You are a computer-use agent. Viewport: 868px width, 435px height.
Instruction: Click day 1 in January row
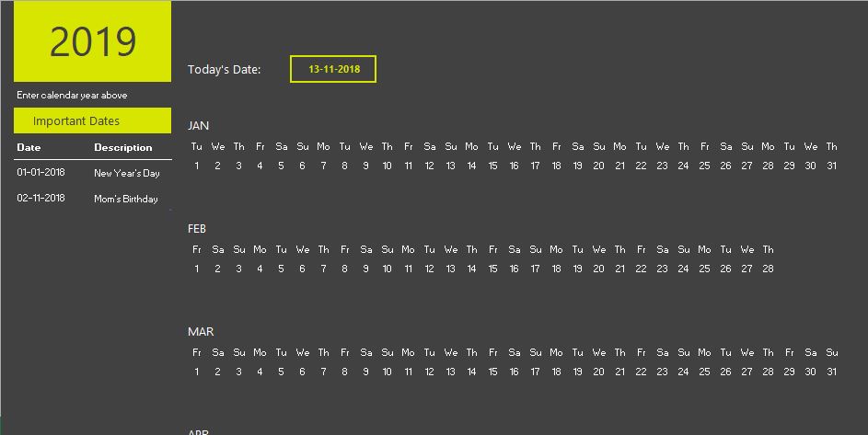(x=196, y=166)
